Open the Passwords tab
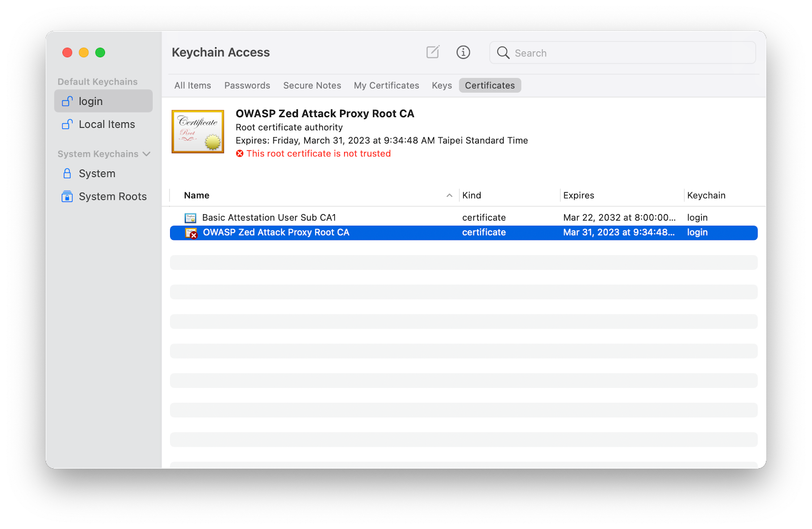 pos(247,85)
